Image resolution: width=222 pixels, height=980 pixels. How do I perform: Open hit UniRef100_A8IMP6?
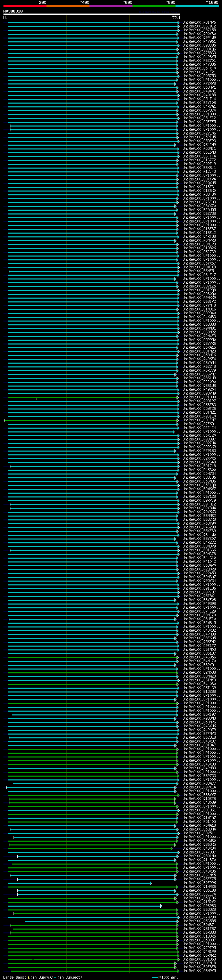tap(199, 23)
